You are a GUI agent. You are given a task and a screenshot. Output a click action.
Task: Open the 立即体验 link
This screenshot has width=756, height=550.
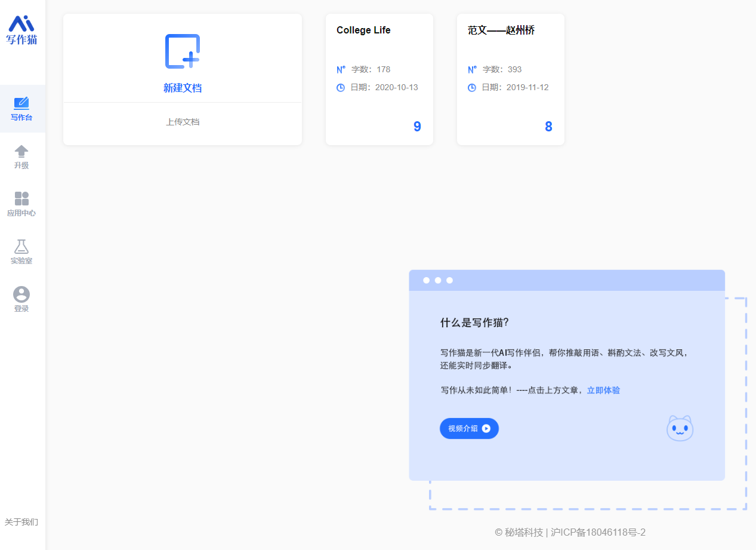click(603, 390)
